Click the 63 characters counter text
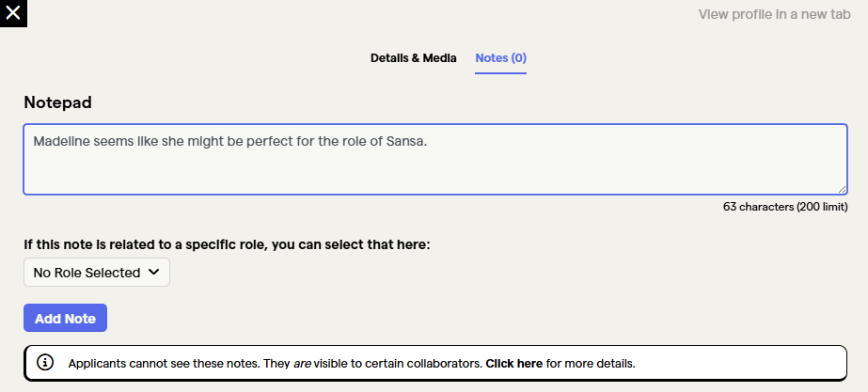Viewport: 868px width, 392px height. pos(758,207)
